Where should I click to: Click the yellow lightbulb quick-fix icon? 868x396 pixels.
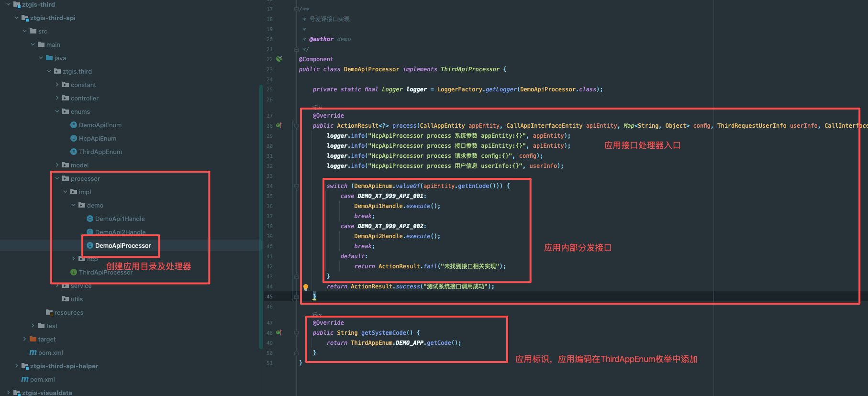[306, 287]
